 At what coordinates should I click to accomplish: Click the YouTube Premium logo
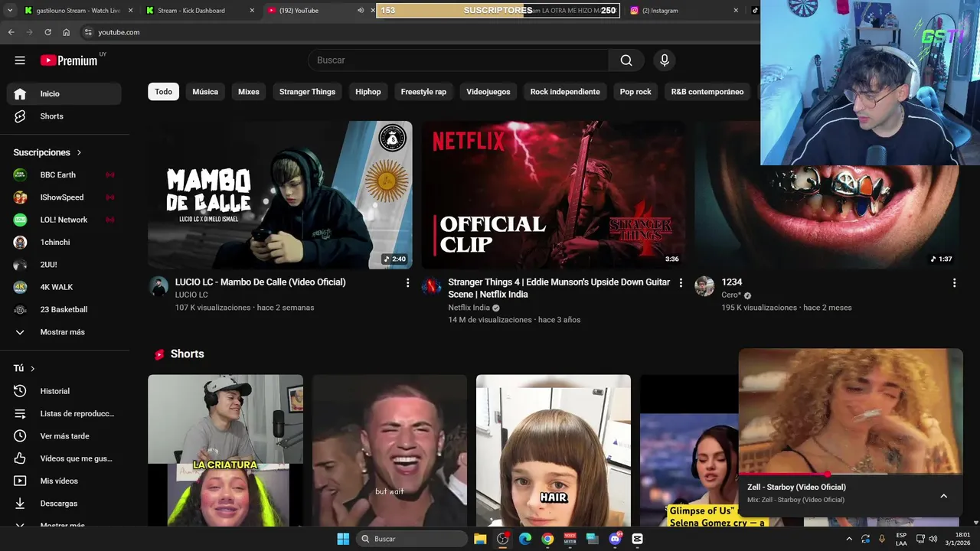pos(69,60)
